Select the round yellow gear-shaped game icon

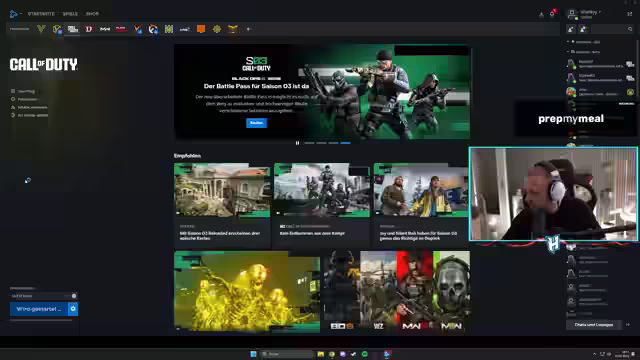[x=217, y=29]
